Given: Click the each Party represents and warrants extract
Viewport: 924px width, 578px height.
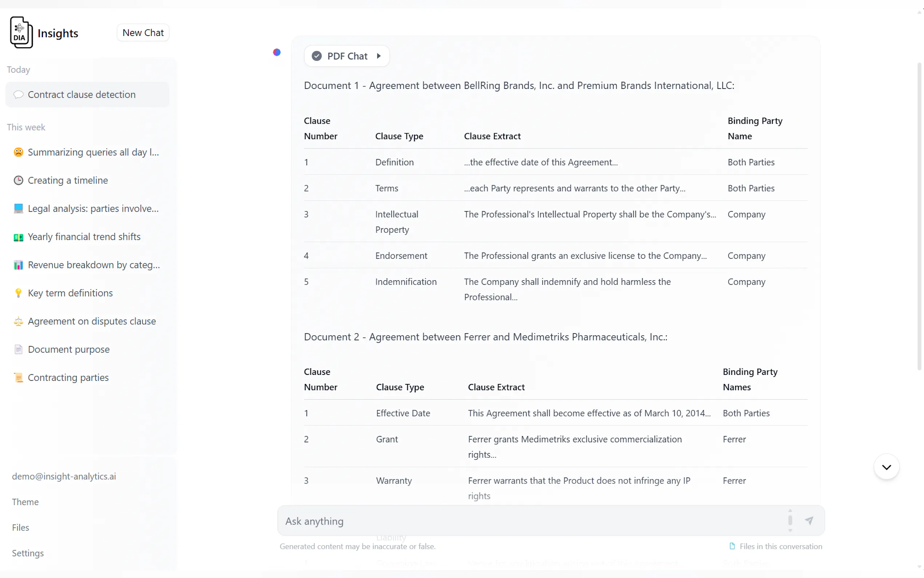Looking at the screenshot, I should point(574,188).
